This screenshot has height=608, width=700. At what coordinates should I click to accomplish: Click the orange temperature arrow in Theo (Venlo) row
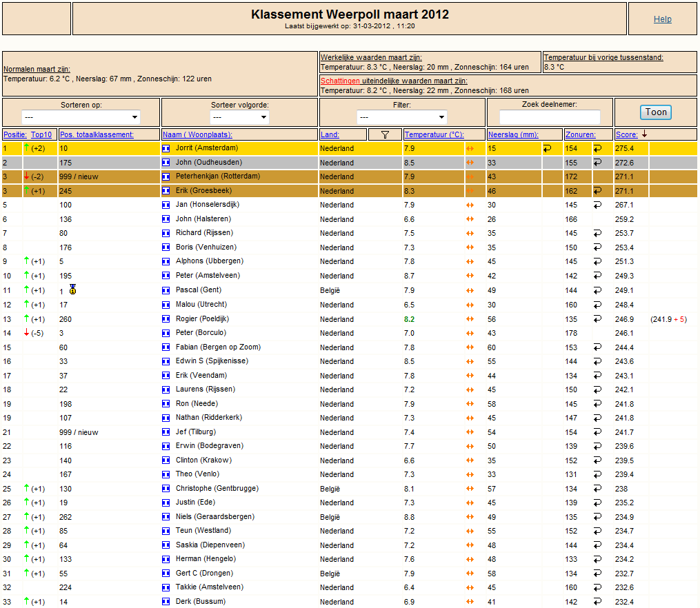470,474
